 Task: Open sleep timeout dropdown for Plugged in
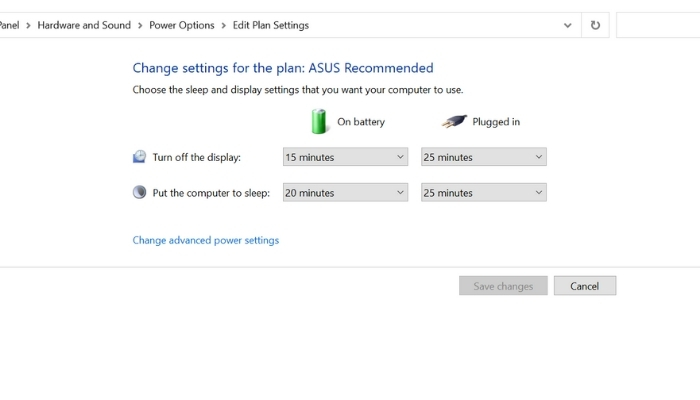(x=483, y=192)
